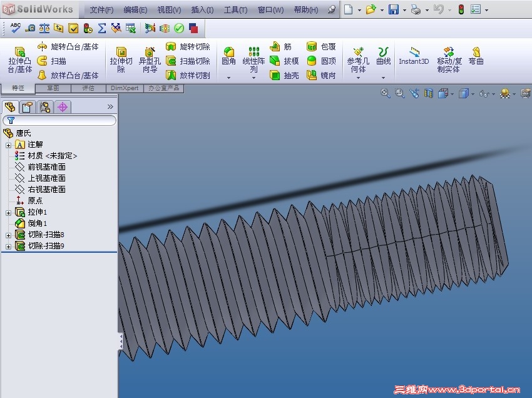Switch to the 草图 (Sketch) tab
532x398 pixels.
(53, 88)
